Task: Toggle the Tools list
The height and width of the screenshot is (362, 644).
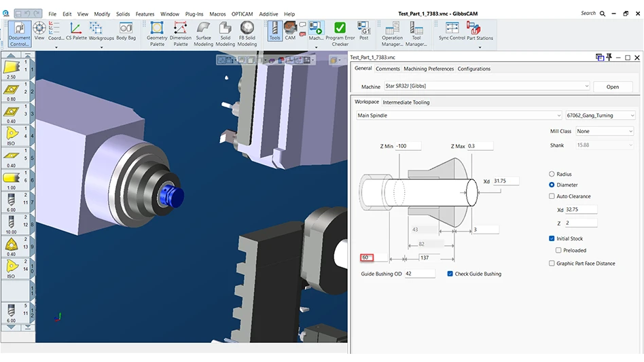Action: click(x=274, y=31)
